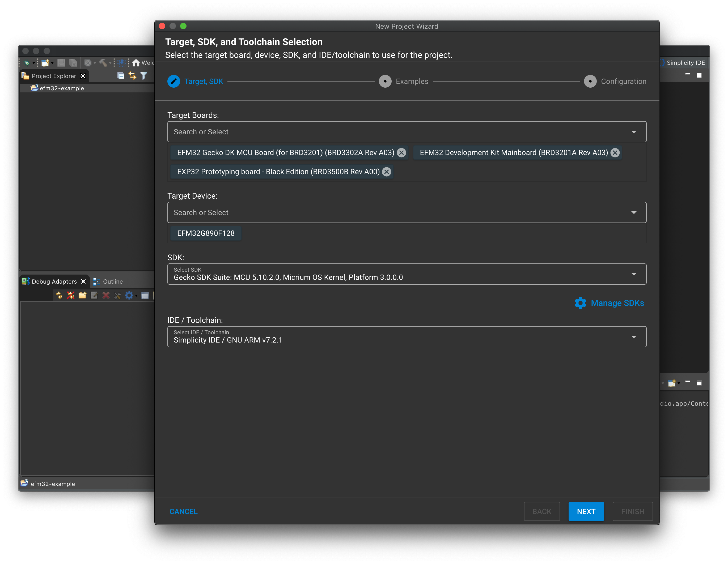Click the debug bug icon in toolbar
728x564 pixels.
coord(27,63)
